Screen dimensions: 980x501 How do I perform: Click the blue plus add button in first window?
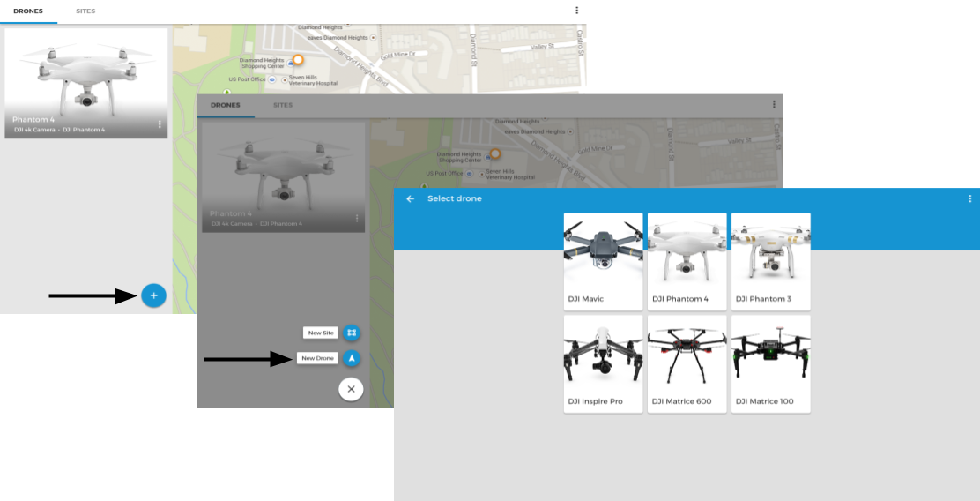[153, 295]
